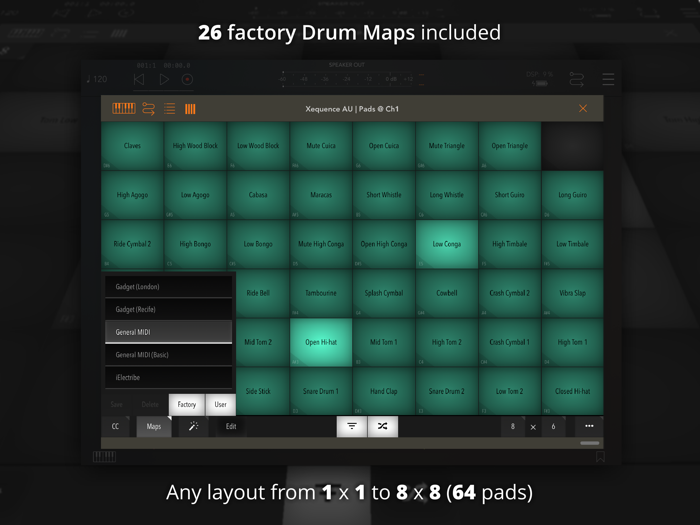Tap the Cowbell pad

tap(446, 293)
